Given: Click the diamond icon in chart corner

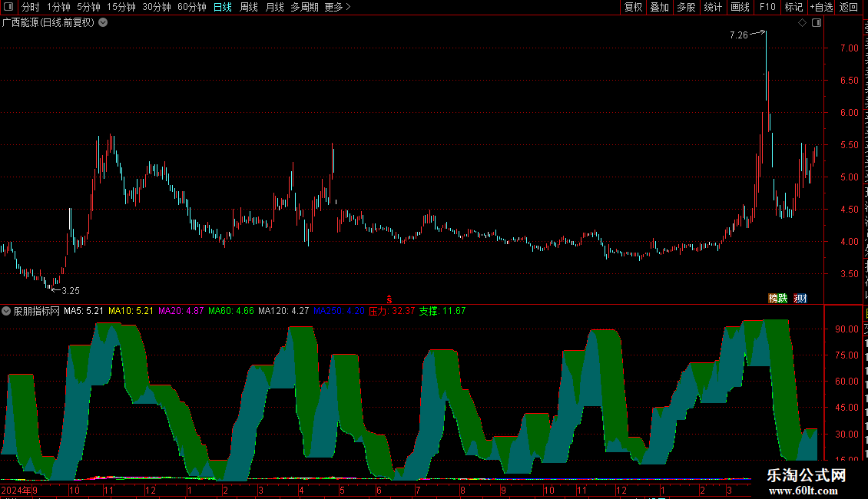Looking at the screenshot, I should pyautogui.click(x=802, y=23).
